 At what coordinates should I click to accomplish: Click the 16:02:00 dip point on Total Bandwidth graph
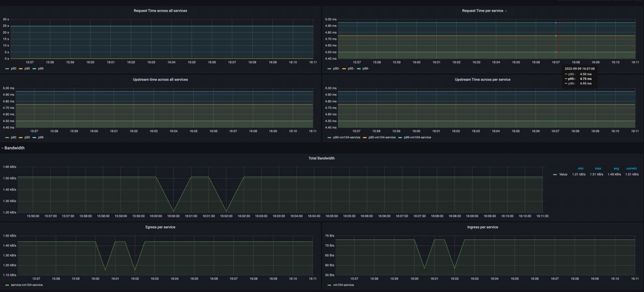pos(226,211)
